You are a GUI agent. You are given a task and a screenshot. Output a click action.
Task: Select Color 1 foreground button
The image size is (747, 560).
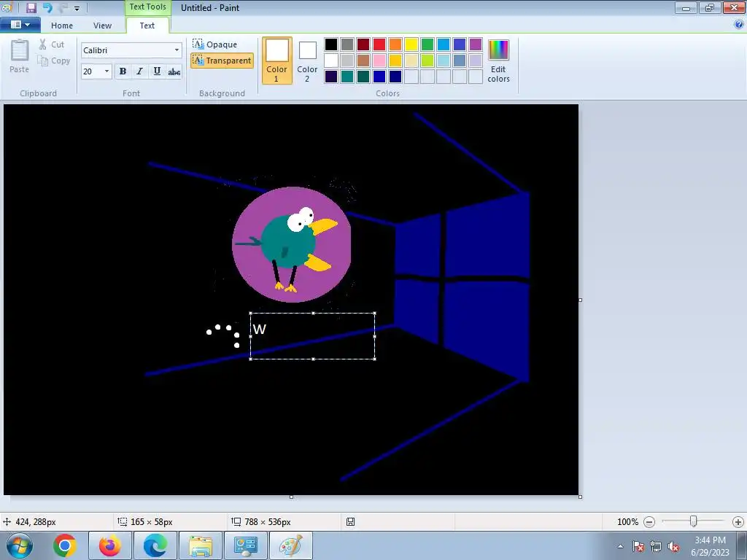[x=276, y=61]
